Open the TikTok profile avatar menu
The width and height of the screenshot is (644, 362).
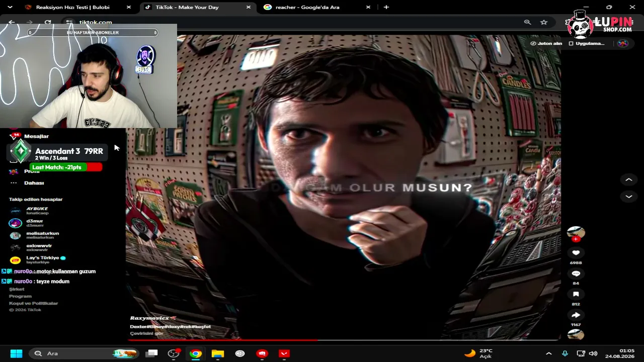(x=623, y=43)
